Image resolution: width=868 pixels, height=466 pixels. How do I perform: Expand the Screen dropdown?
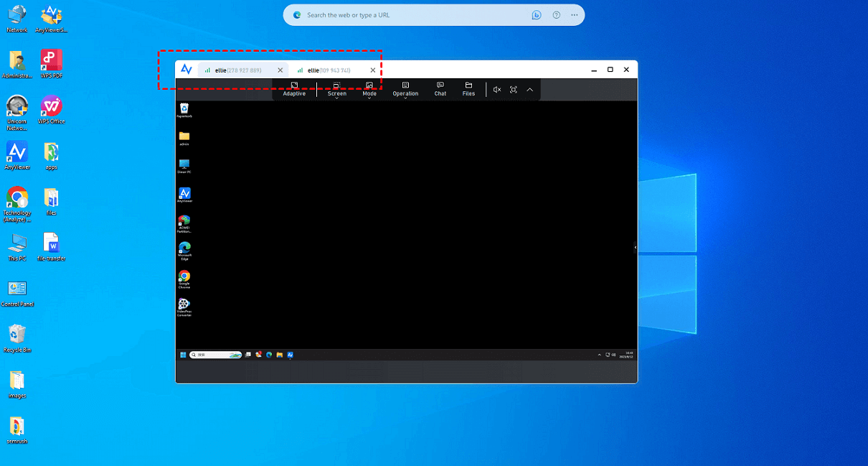336,89
